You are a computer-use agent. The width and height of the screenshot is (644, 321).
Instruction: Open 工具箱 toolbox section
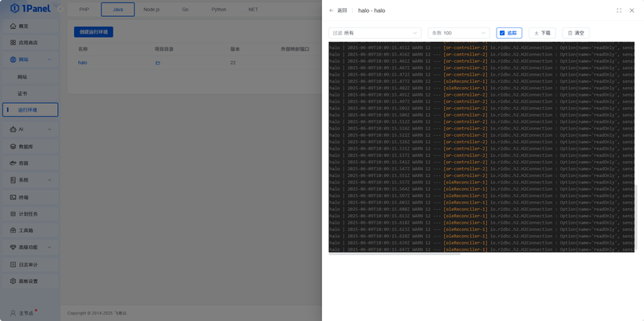[x=31, y=231]
